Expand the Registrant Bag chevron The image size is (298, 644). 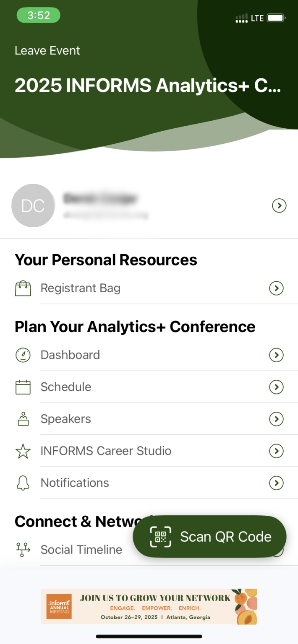coord(276,288)
